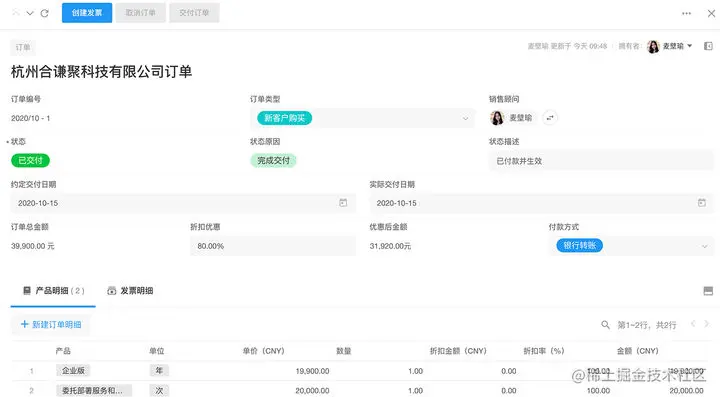The image size is (720, 397).
Task: Click the 创建发票 button
Action: pos(87,13)
